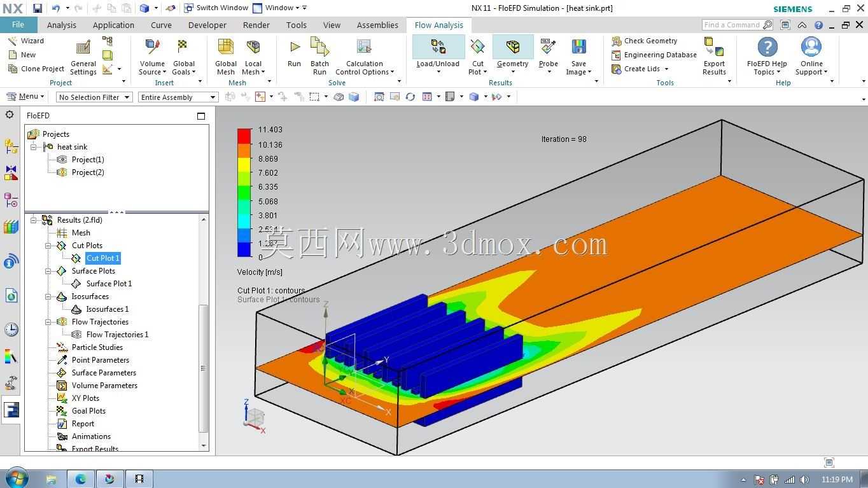This screenshot has height=488, width=868.
Task: Open the Windows Start menu
Action: click(15, 478)
